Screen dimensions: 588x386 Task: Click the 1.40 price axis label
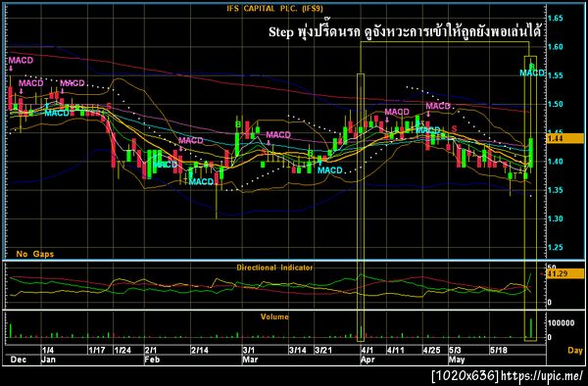coord(556,162)
